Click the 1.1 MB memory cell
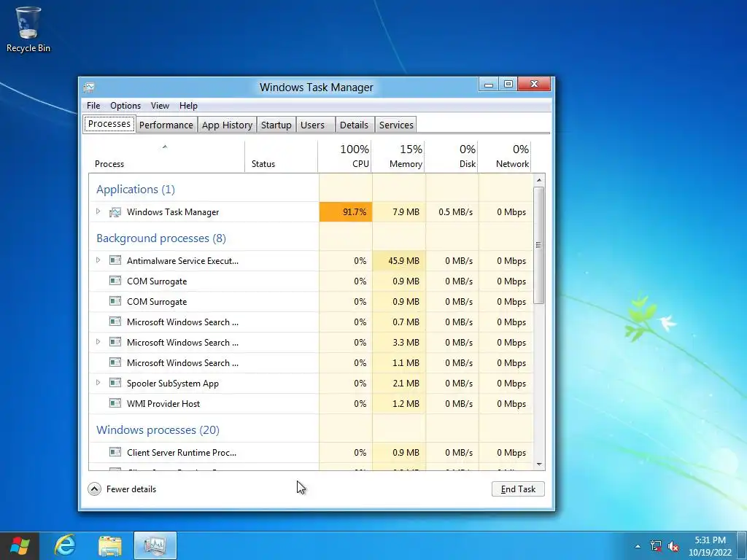 point(399,363)
